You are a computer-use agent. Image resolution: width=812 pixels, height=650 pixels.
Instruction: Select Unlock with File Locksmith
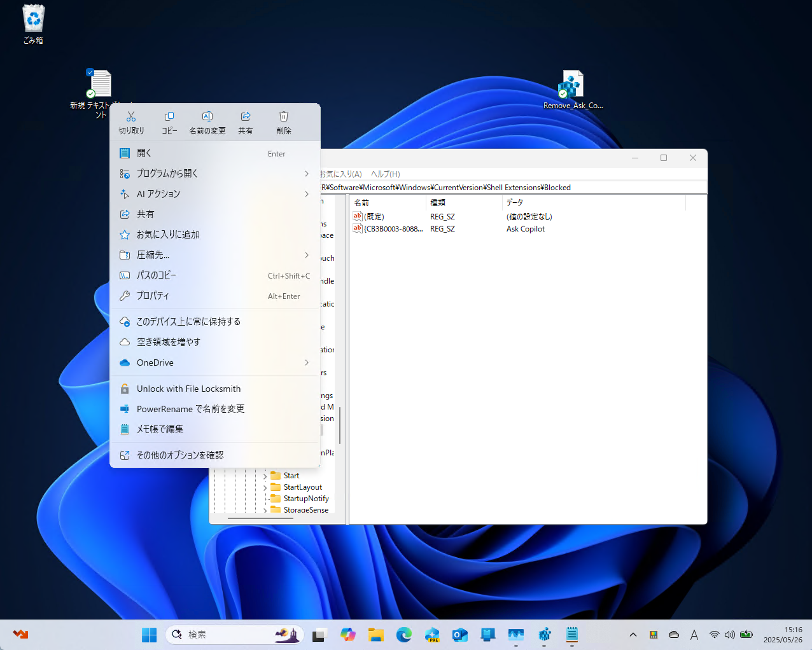pyautogui.click(x=215, y=389)
